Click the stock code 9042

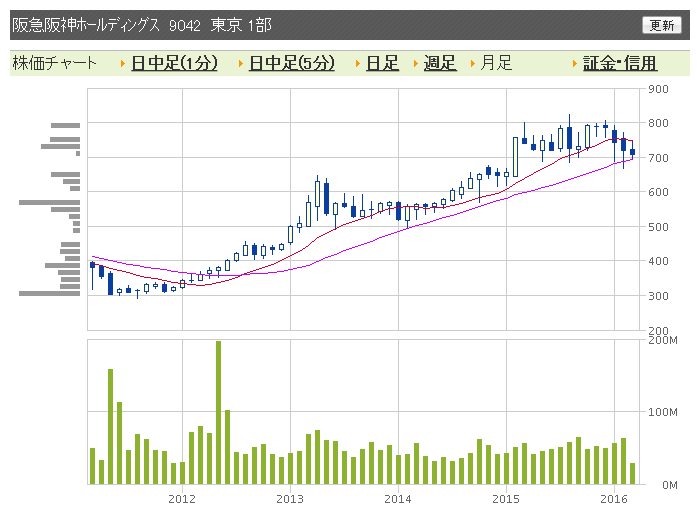click(184, 26)
